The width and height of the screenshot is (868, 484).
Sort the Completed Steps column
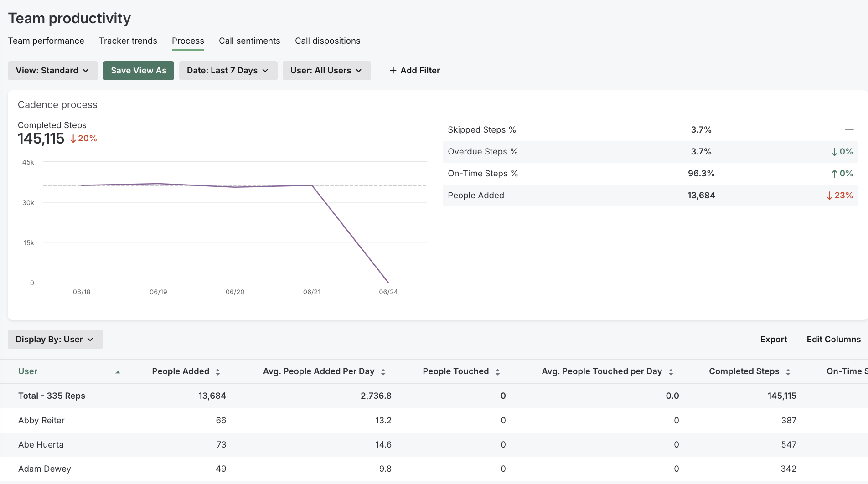pos(788,371)
